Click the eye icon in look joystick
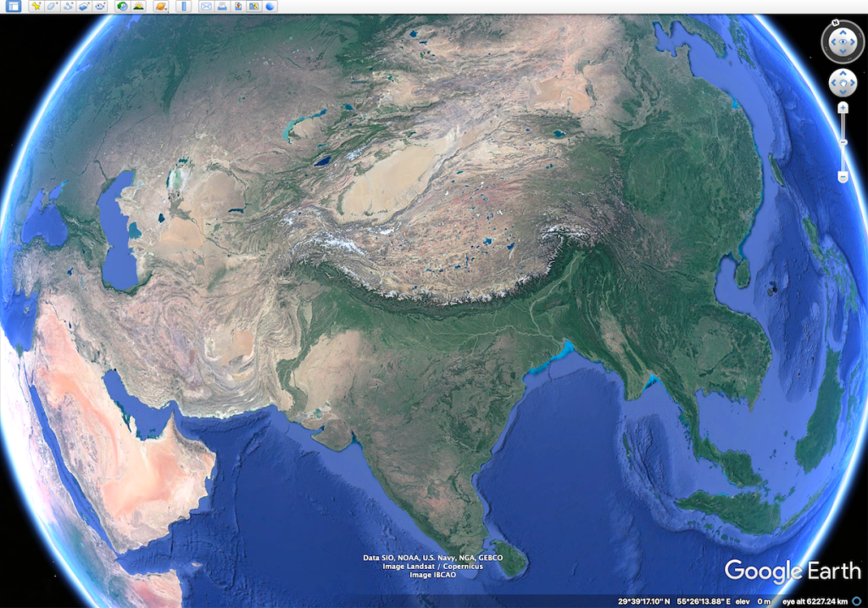The image size is (868, 608). click(x=843, y=42)
